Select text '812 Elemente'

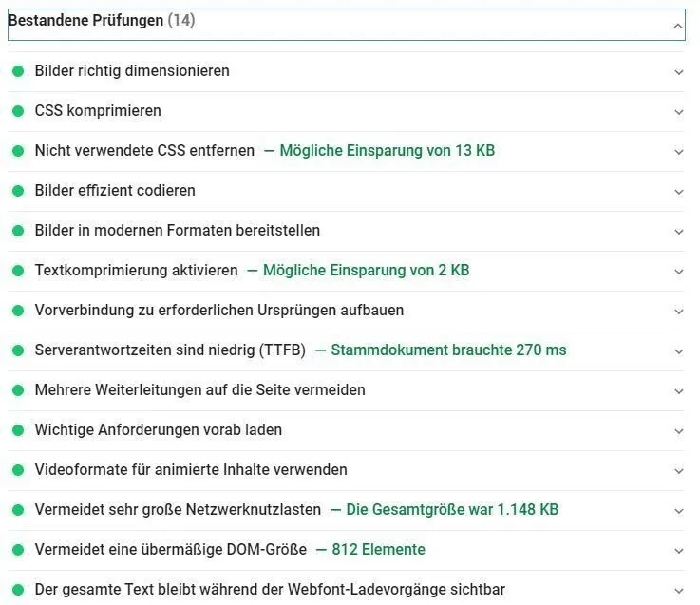pos(378,550)
